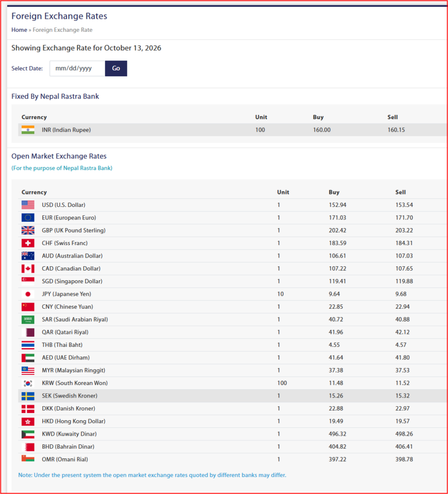
Task: Click the Hong Kong Dollar row label
Action: [74, 421]
